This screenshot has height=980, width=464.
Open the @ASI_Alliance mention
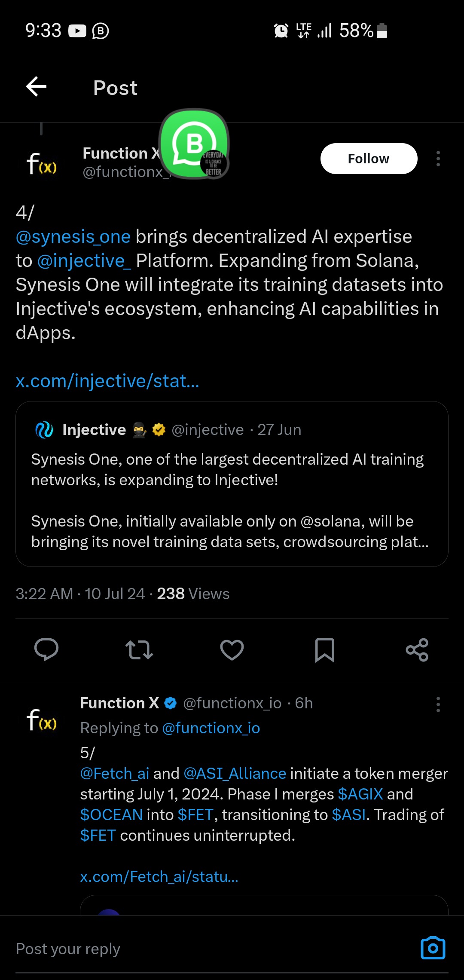(235, 774)
